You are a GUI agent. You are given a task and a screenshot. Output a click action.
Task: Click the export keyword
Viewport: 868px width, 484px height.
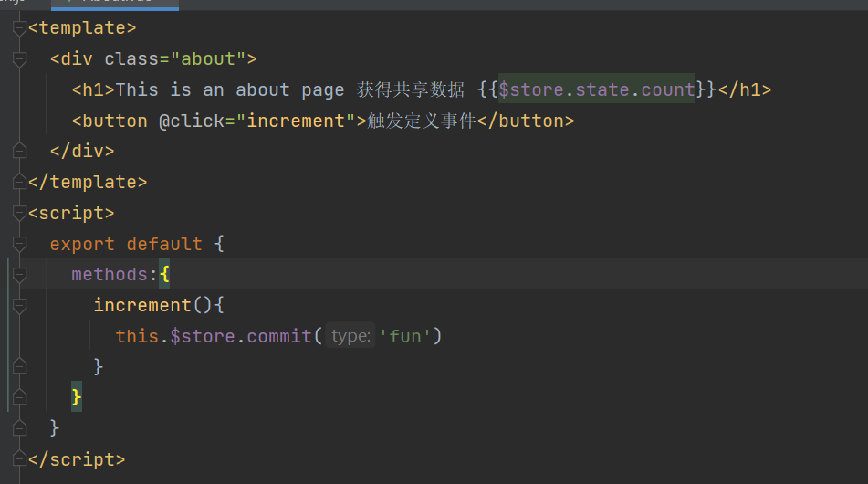(82, 244)
